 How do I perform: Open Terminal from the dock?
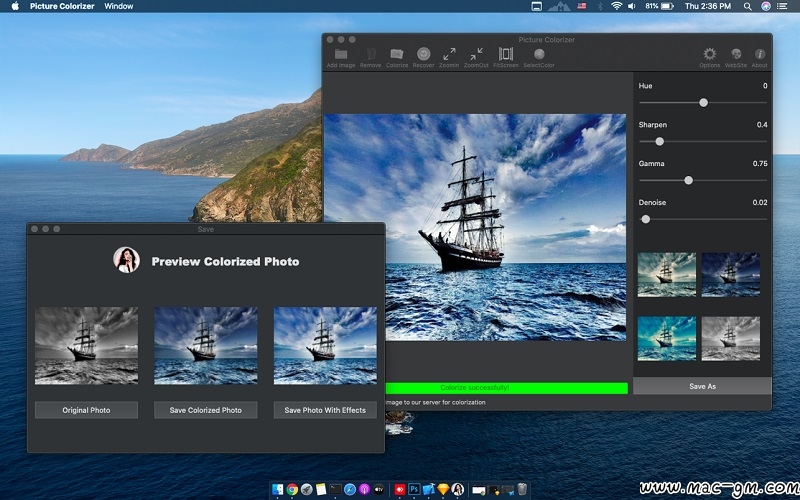pos(335,489)
